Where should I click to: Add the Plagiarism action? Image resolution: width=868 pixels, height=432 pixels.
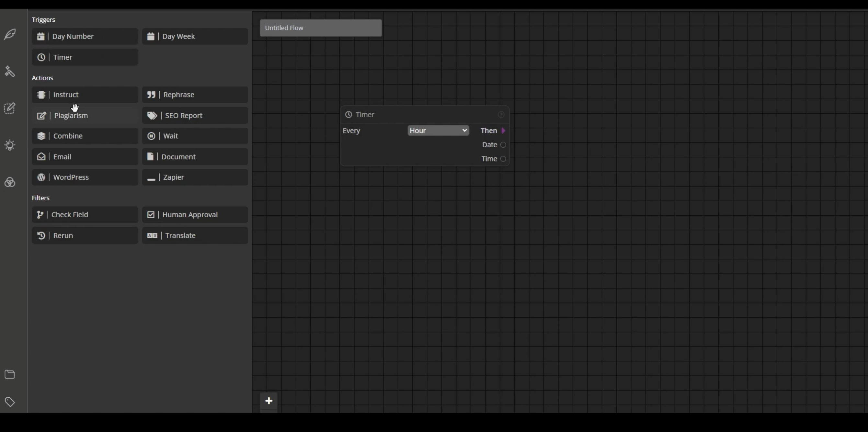[85, 116]
